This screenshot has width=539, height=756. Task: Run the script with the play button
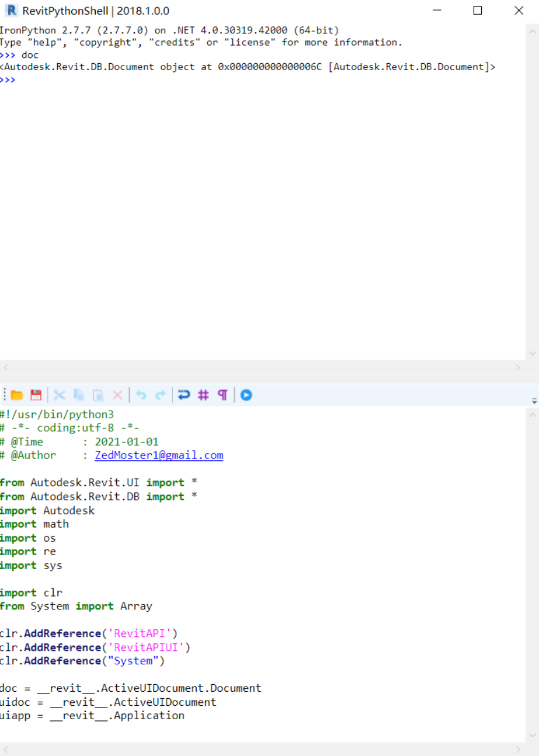(246, 395)
